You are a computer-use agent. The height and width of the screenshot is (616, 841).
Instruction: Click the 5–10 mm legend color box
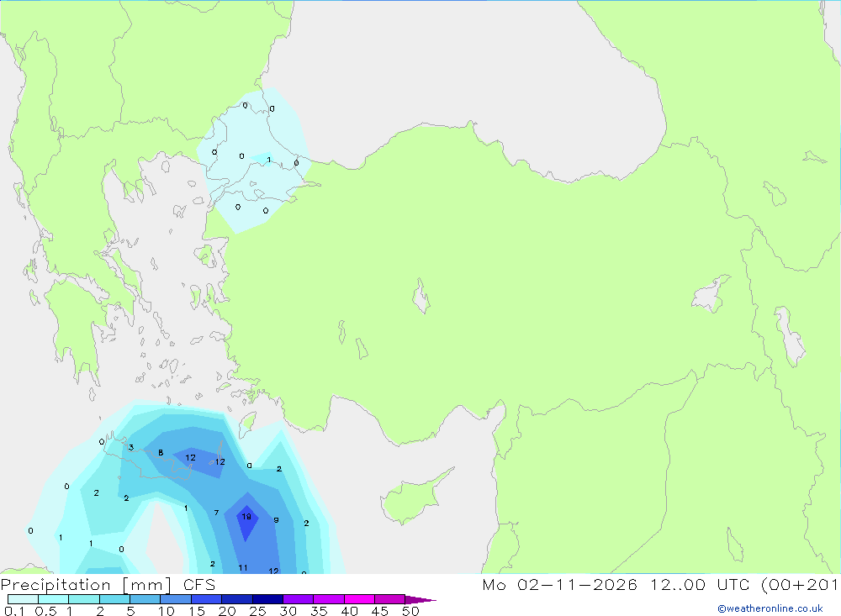tap(145, 599)
